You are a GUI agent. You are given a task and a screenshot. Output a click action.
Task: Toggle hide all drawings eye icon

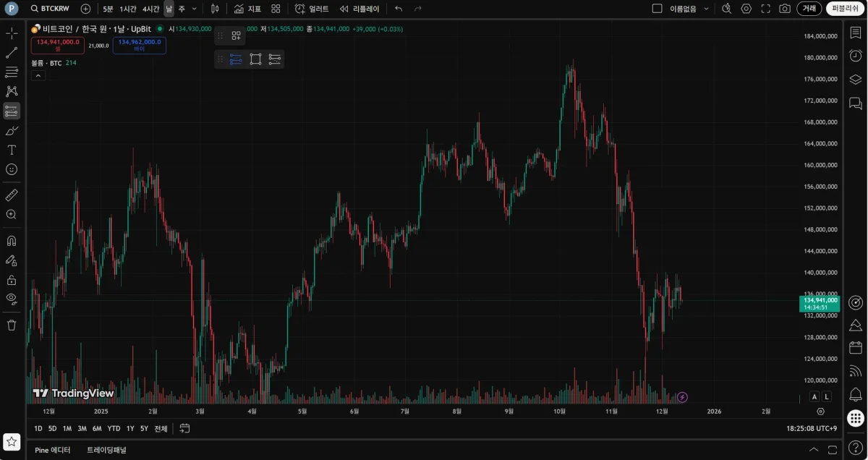click(12, 299)
